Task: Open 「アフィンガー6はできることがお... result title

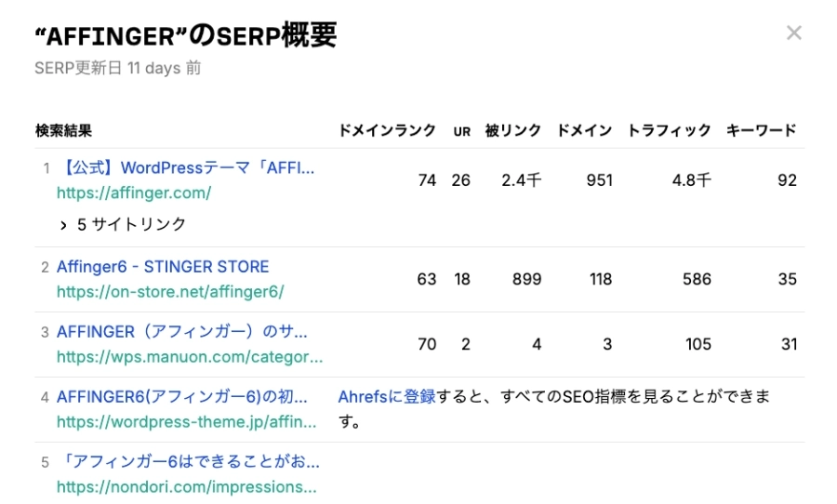Action: pyautogui.click(x=190, y=461)
